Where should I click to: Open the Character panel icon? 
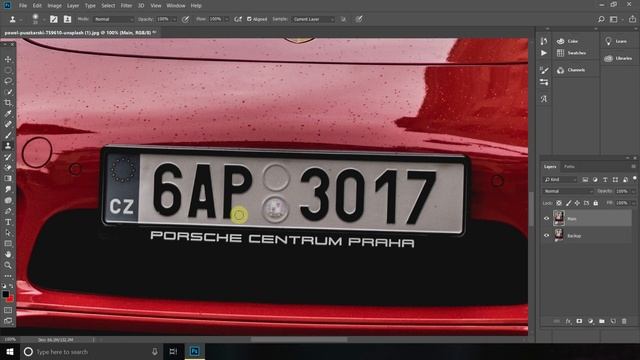click(x=544, y=99)
